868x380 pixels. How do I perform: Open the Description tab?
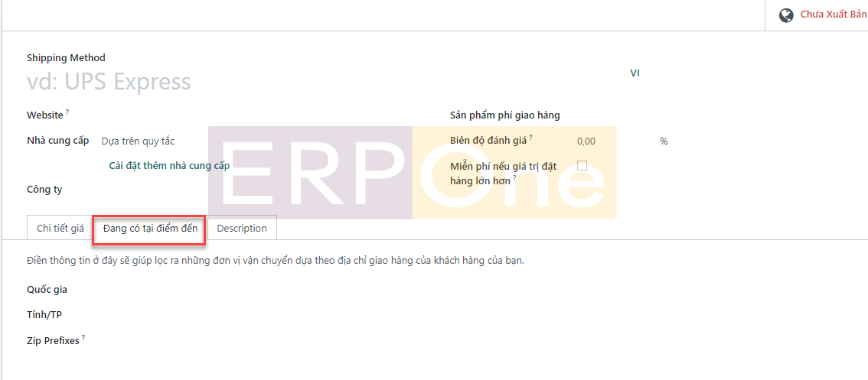coord(242,229)
